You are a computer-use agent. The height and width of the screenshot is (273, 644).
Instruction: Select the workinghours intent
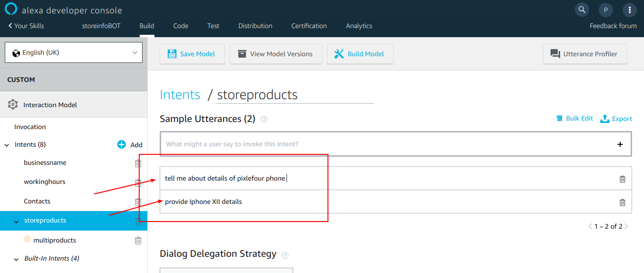[x=44, y=182]
